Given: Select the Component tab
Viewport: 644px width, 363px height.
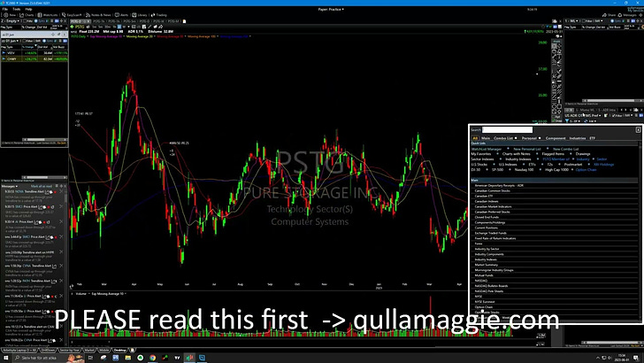Looking at the screenshot, I should (556, 138).
